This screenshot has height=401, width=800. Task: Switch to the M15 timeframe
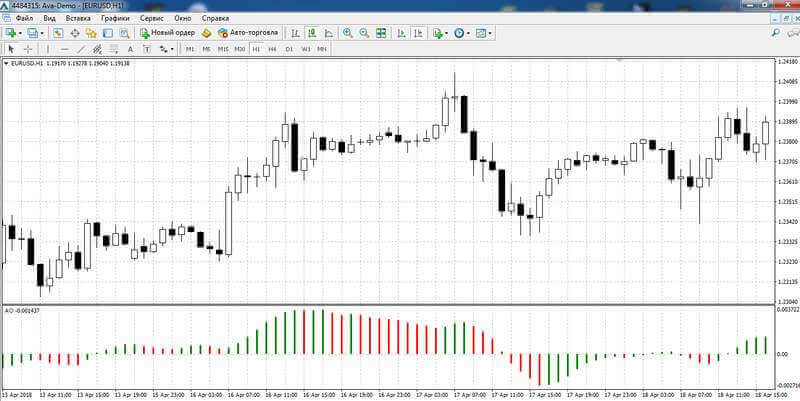223,49
